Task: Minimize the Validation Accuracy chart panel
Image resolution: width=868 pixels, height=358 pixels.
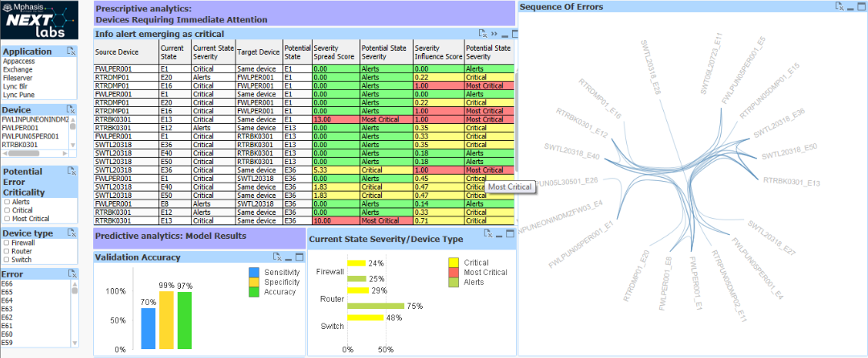Action: 289,257
